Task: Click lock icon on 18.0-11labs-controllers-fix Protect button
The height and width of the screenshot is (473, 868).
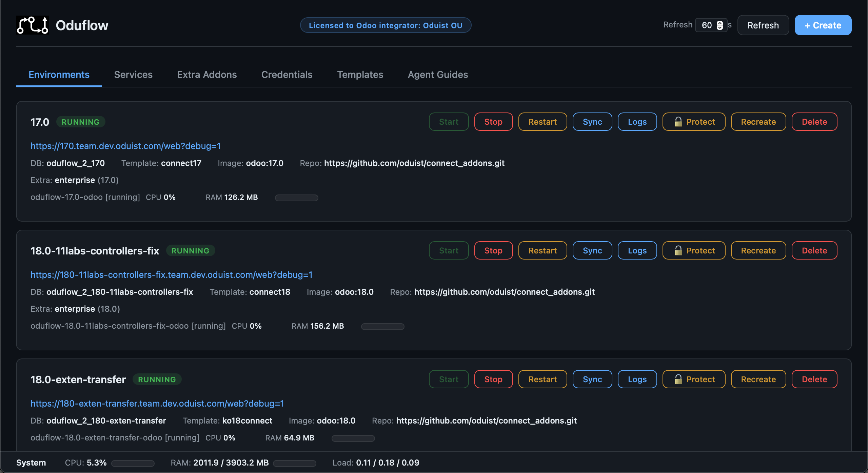Action: tap(678, 250)
